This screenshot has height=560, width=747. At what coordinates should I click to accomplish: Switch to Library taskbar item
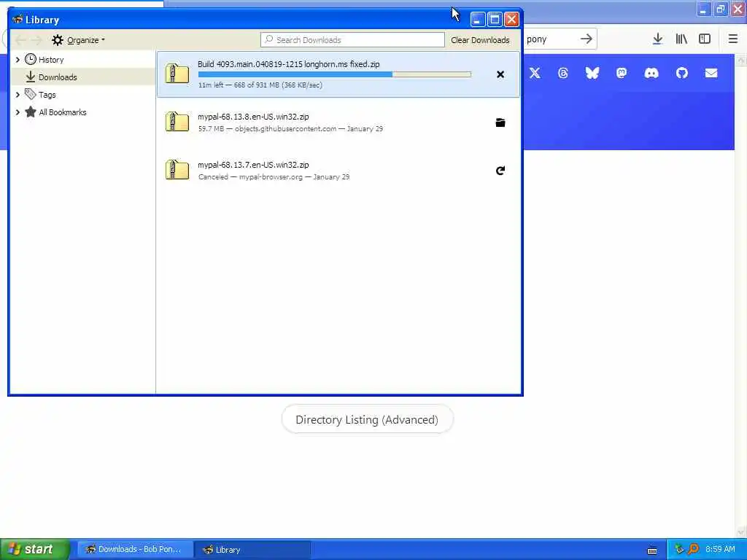pos(252,550)
